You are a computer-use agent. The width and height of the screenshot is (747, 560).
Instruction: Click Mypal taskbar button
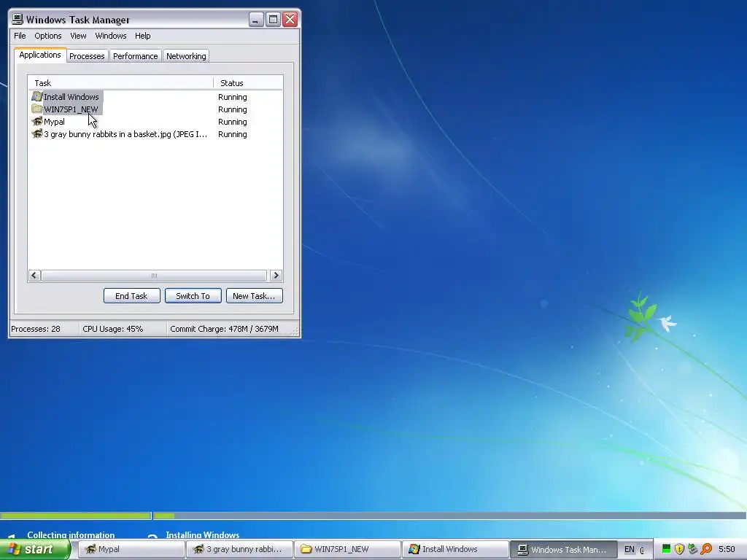click(x=131, y=549)
